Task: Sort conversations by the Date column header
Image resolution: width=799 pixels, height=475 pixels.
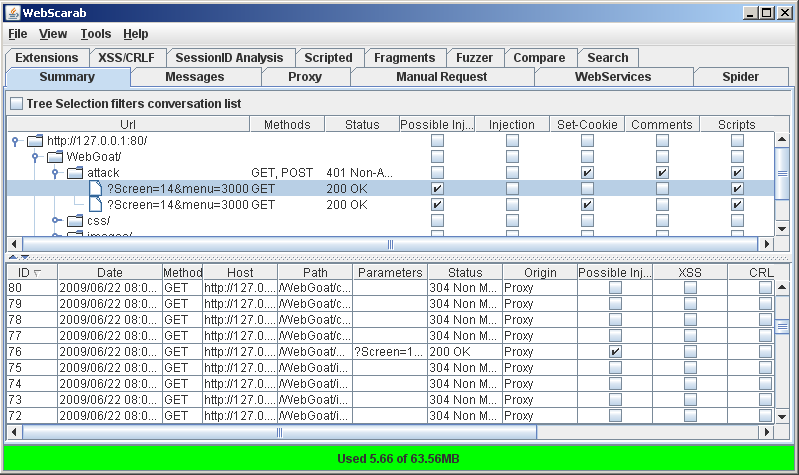Action: (109, 272)
